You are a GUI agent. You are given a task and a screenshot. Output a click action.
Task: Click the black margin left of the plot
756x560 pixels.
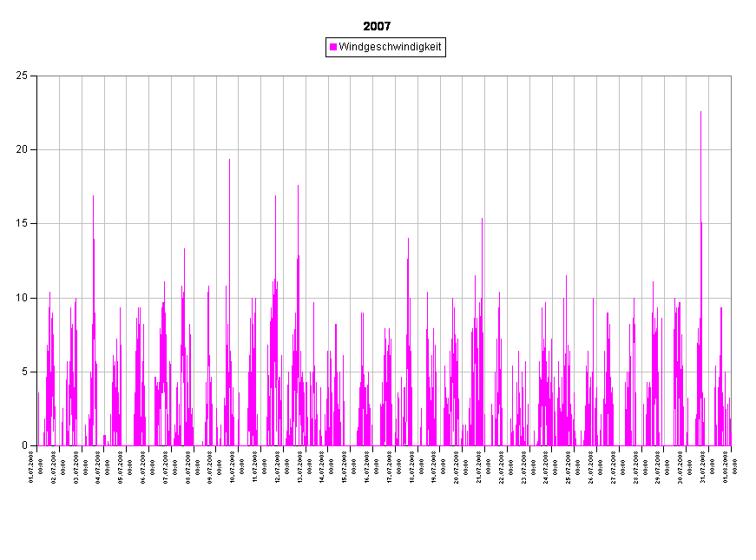tap(17, 260)
